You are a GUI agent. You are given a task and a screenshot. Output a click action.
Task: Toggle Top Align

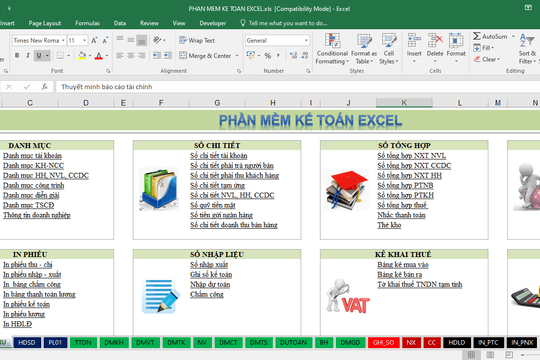pyautogui.click(x=120, y=40)
